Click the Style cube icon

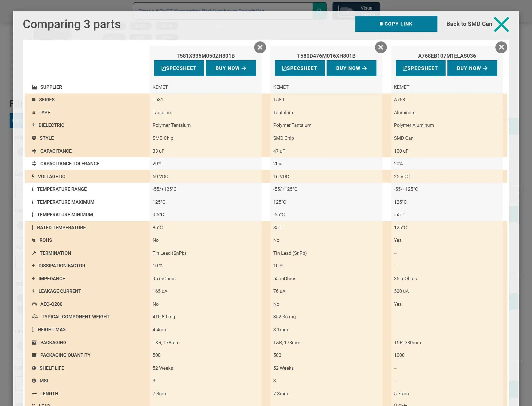(34, 138)
